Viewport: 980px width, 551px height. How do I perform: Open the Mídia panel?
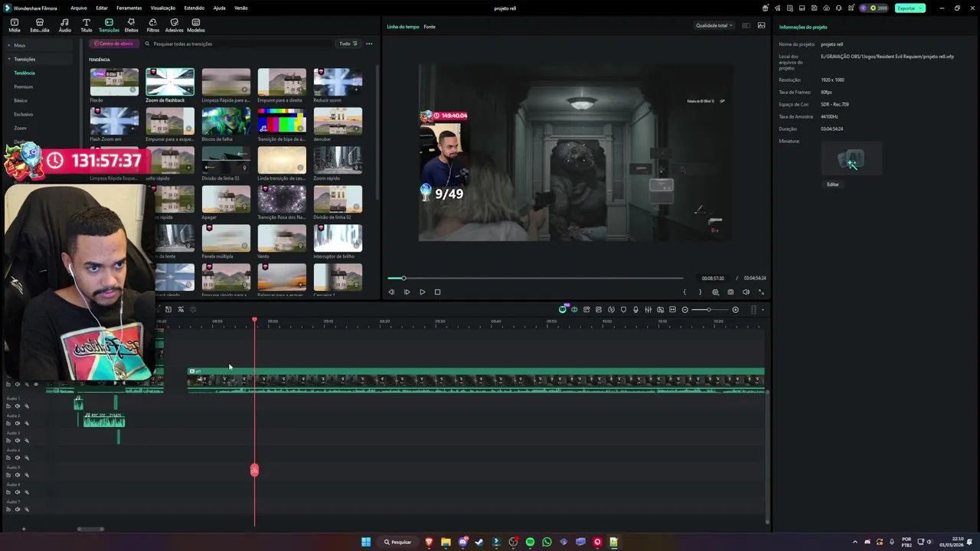point(14,25)
